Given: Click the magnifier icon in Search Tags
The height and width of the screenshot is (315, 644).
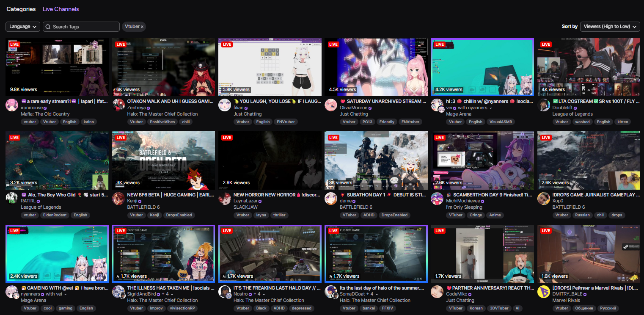Looking at the screenshot, I should tap(48, 27).
